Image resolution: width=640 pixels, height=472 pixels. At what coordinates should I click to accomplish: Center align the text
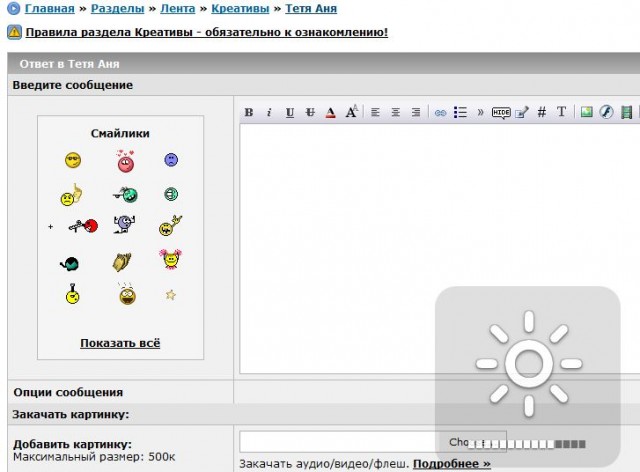[x=396, y=113]
